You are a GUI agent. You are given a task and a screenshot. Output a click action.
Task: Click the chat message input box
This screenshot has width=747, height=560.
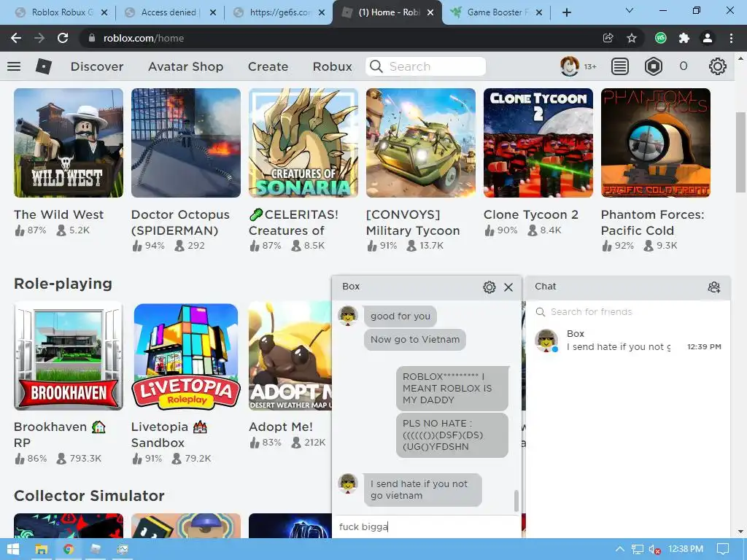[426, 526]
